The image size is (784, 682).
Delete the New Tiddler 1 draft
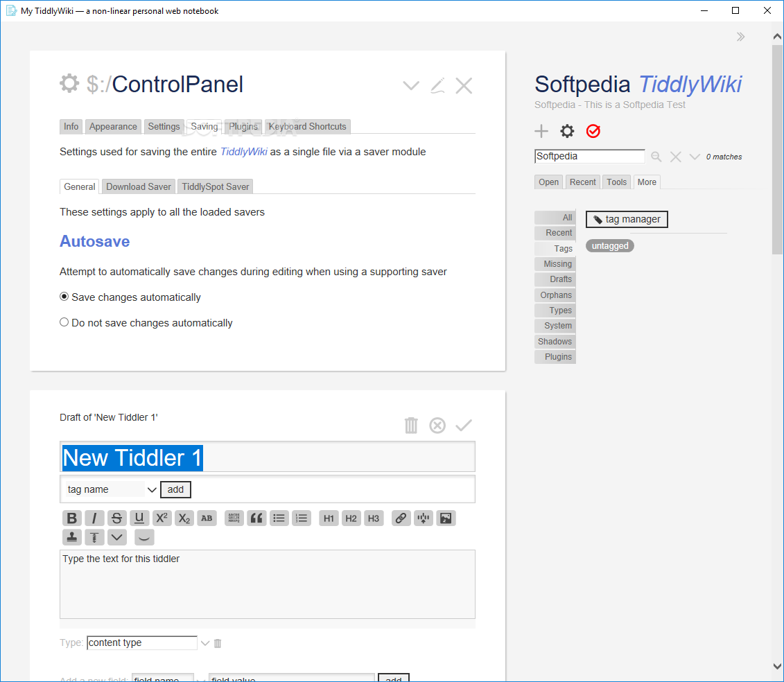point(411,426)
